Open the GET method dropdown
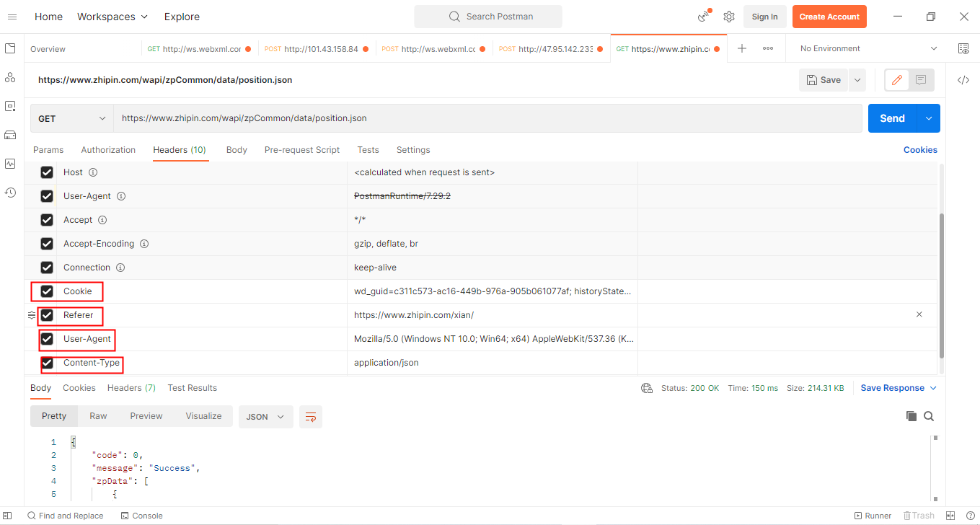Screen dimensions: 980x525 71,119
